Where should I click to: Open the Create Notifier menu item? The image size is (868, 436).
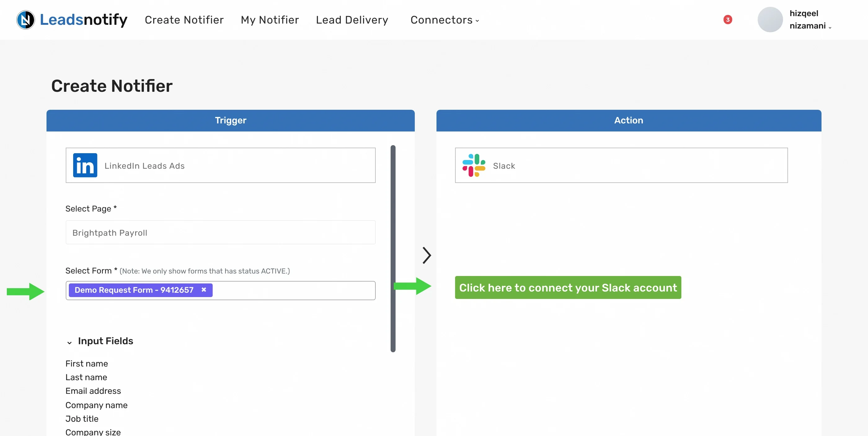(x=184, y=20)
